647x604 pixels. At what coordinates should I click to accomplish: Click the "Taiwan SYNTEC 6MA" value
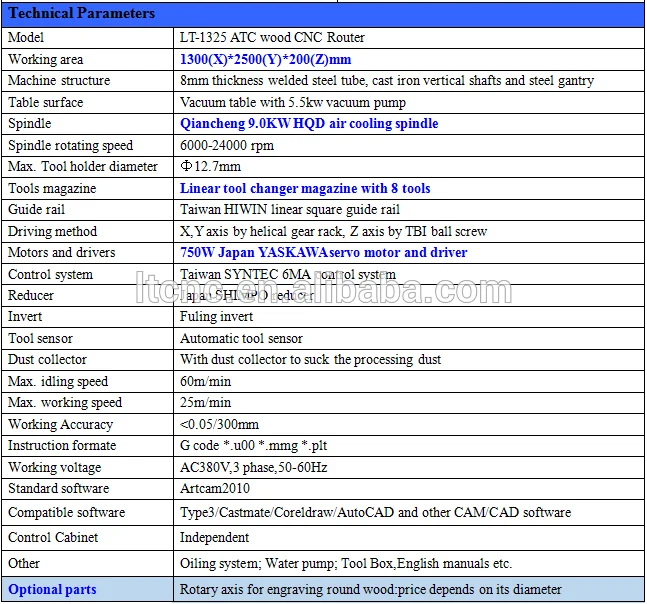click(x=245, y=274)
